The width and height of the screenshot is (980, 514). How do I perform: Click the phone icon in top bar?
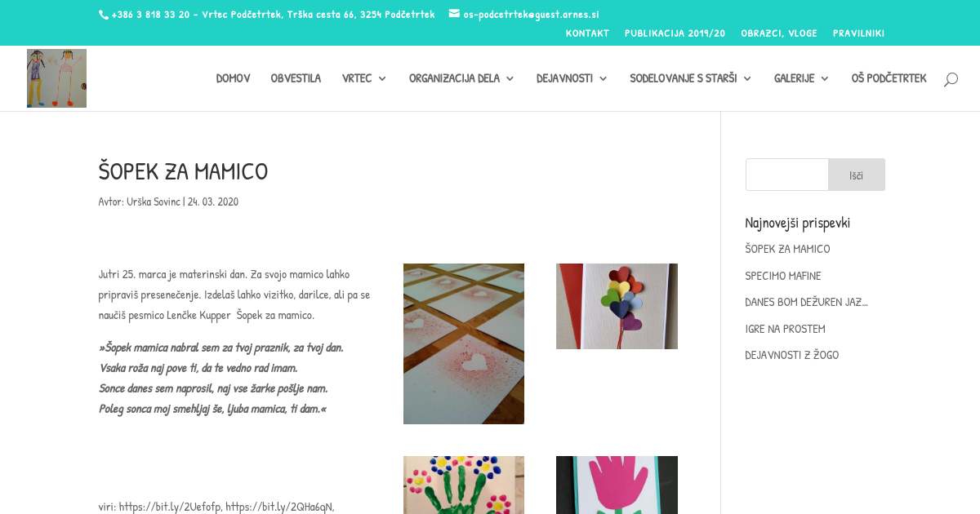(x=103, y=15)
